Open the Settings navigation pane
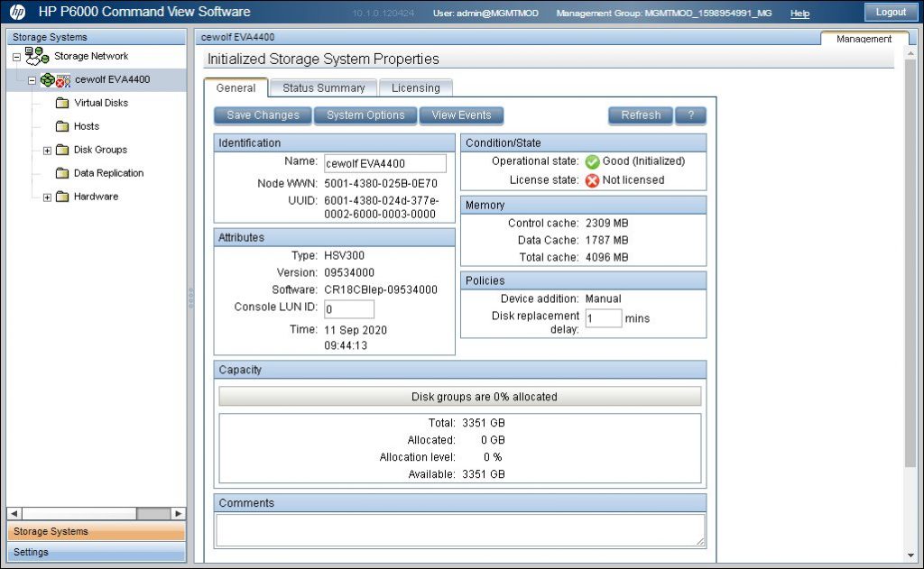 tap(96, 552)
